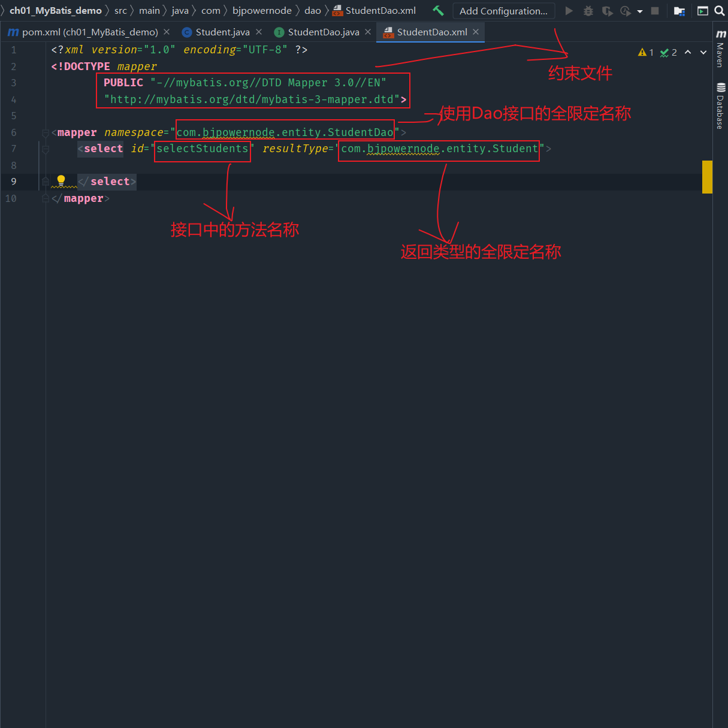The width and height of the screenshot is (728, 728).
Task: Click resultType value com.bjpowernode.entity.Student
Action: pyautogui.click(x=440, y=149)
